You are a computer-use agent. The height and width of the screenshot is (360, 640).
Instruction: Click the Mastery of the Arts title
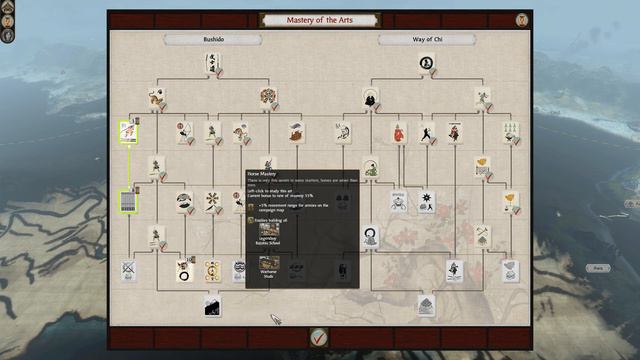[x=320, y=20]
